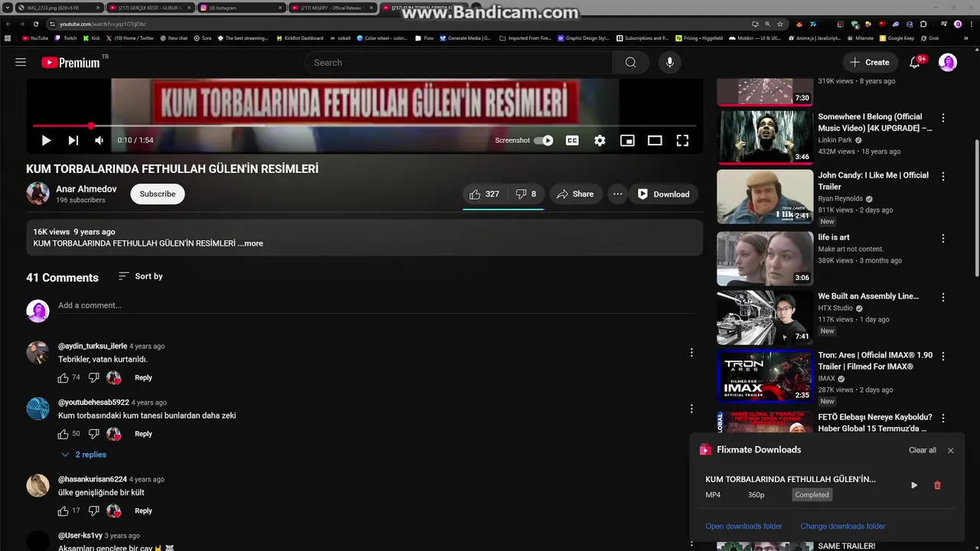Open menu for Tron: Ares trailer
This screenshot has width=980, height=551.
(943, 356)
